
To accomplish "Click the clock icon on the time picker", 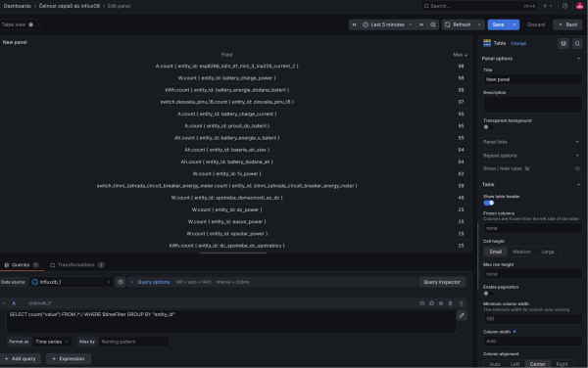I will pyautogui.click(x=366, y=24).
